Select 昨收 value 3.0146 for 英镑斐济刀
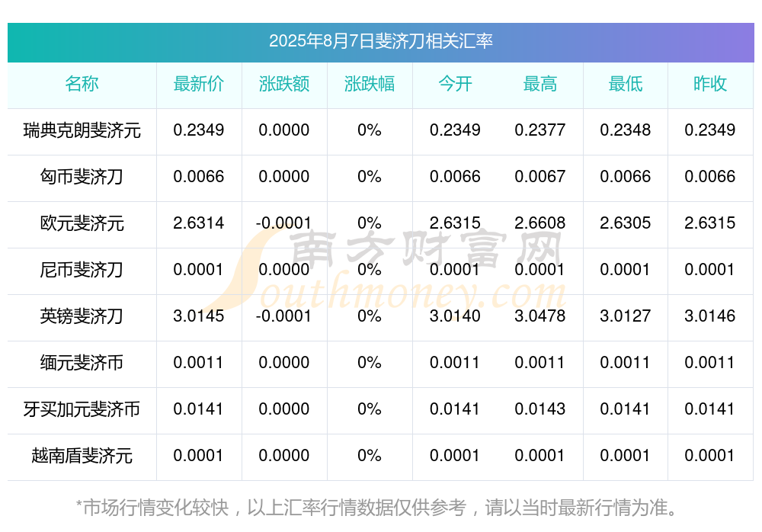Screen dimensions: 762x532 tap(710, 316)
